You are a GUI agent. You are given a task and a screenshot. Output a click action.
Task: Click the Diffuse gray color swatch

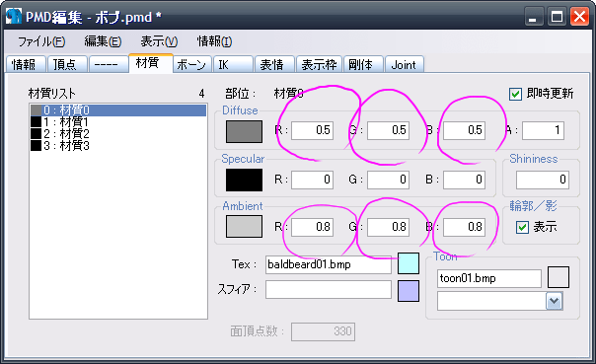tap(244, 131)
